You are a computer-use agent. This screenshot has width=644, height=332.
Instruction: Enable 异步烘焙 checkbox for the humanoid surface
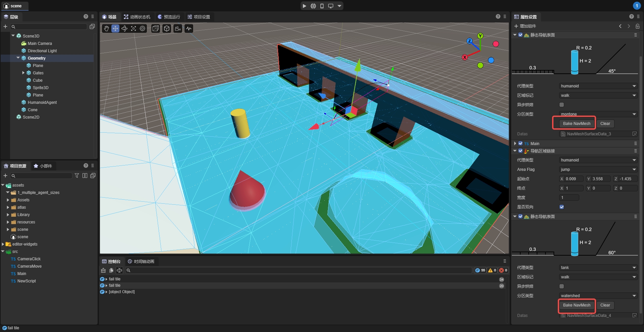[x=561, y=105]
